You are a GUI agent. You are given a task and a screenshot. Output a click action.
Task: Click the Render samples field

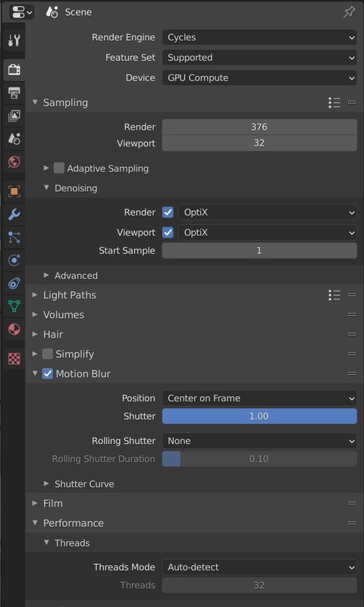(x=259, y=127)
